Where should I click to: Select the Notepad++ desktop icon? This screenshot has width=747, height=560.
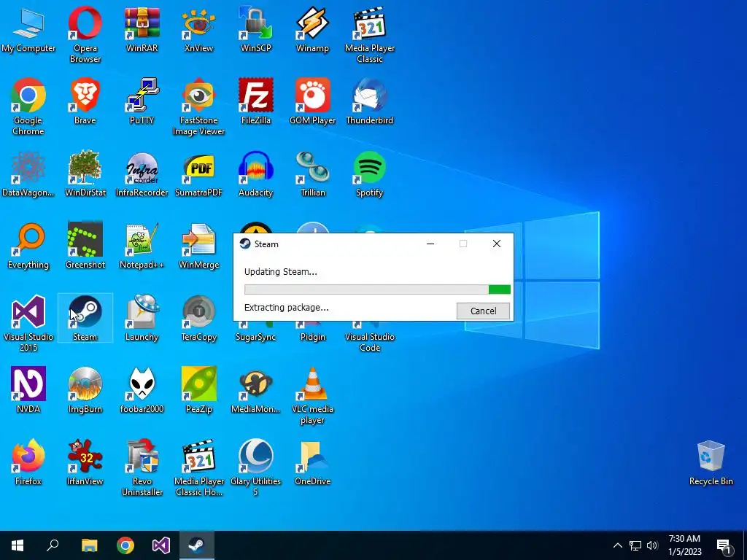pyautogui.click(x=142, y=246)
